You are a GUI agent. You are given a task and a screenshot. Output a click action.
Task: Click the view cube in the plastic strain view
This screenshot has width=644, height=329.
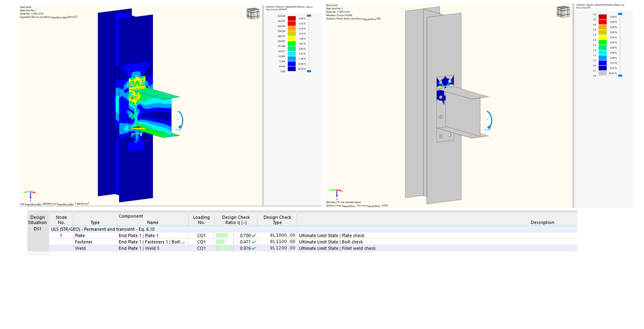click(x=563, y=12)
